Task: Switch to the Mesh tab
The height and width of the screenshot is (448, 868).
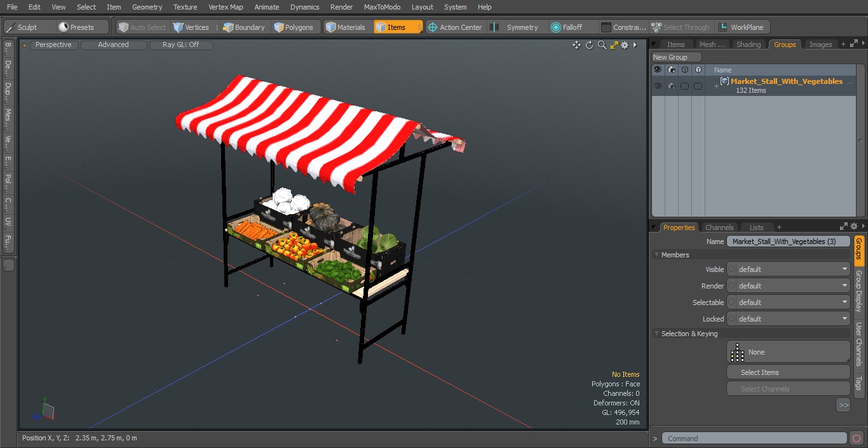Action: pyautogui.click(x=712, y=44)
